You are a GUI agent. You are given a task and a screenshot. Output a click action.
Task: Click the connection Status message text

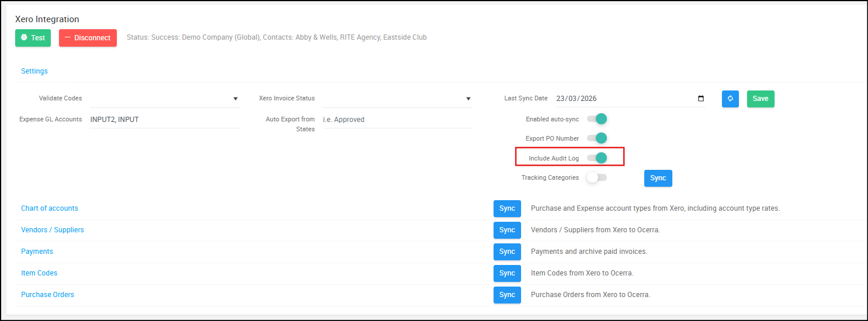click(277, 37)
